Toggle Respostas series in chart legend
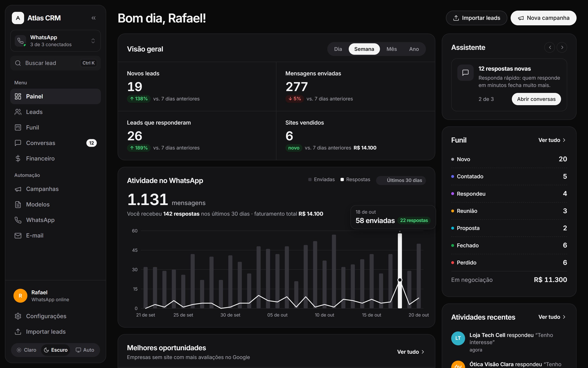 [355, 180]
